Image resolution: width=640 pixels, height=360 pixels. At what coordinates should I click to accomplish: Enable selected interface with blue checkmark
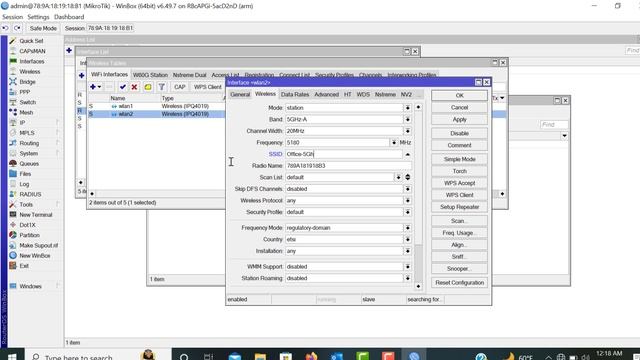tap(123, 87)
